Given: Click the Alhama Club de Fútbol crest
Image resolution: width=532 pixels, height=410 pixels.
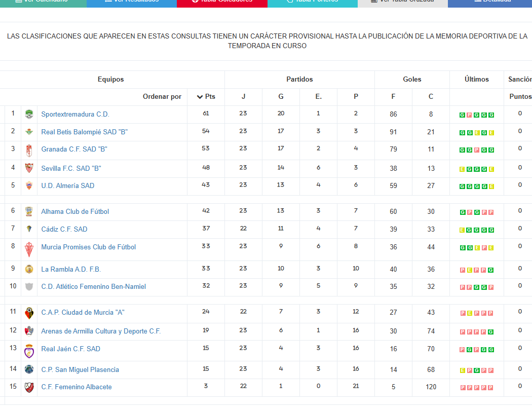Looking at the screenshot, I should (29, 211).
